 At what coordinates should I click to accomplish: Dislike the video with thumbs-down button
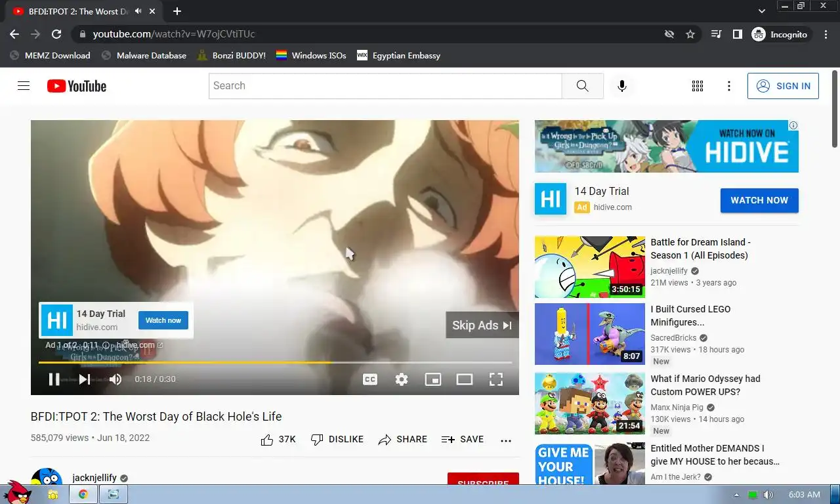(x=337, y=440)
